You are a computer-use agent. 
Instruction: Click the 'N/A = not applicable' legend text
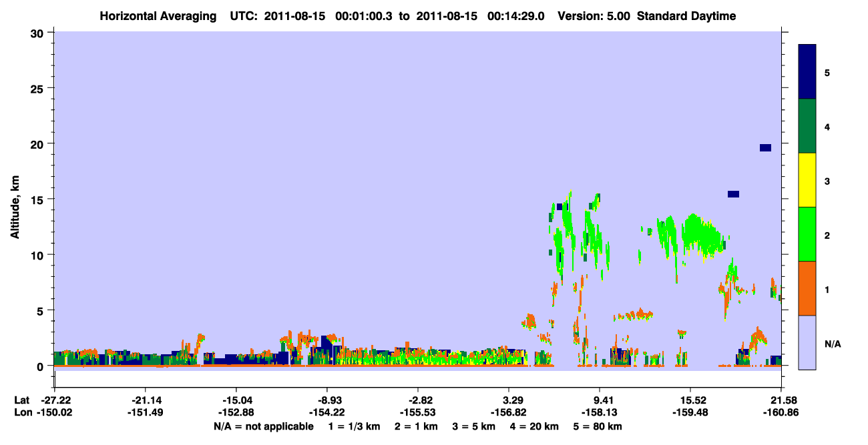264,426
